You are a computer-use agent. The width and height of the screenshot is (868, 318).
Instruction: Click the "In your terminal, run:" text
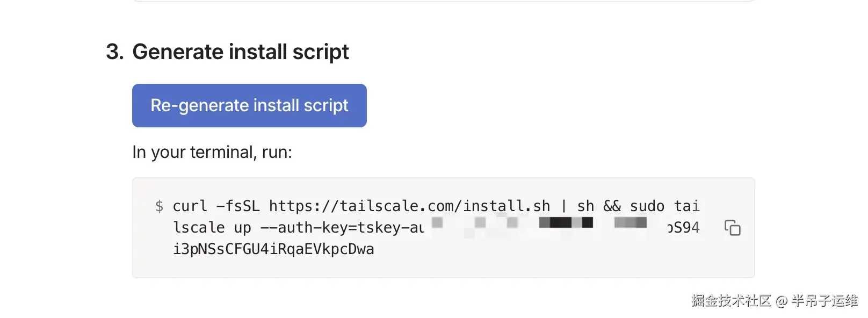[212, 153]
